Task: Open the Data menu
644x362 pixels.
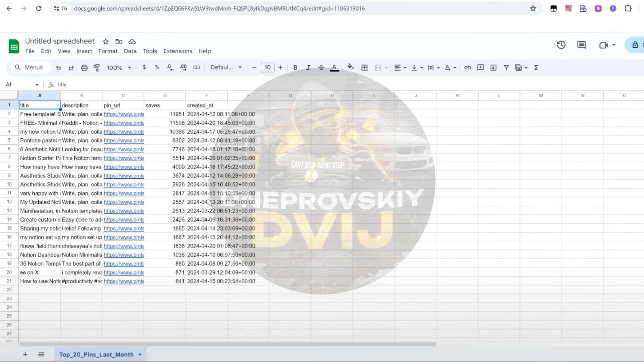Action: [130, 51]
